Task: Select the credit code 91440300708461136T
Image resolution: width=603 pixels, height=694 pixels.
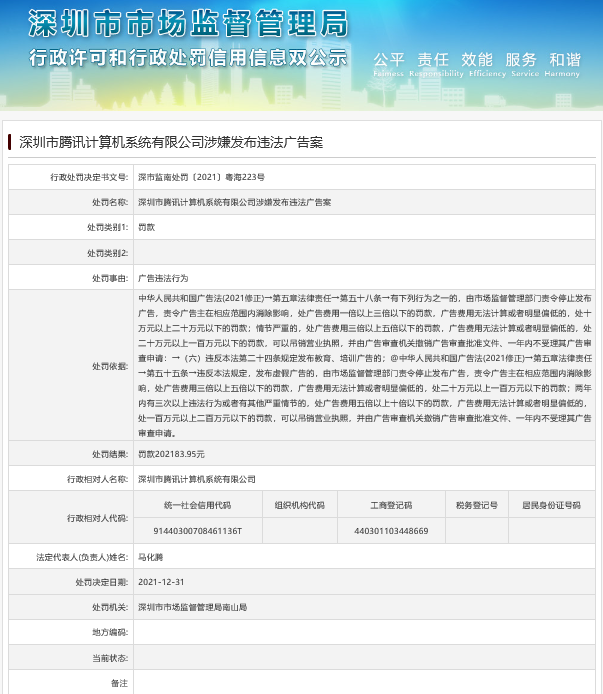Action: click(197, 531)
